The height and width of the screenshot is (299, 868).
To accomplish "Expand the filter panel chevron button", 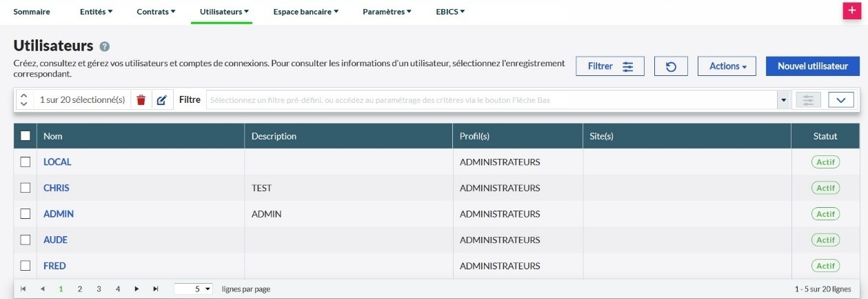I will [840, 100].
